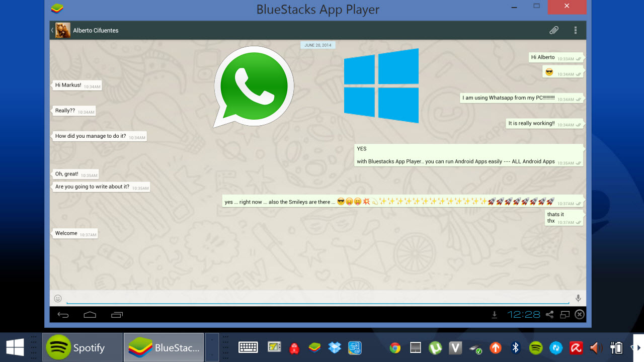Open the uTorrent tray icon
The height and width of the screenshot is (362, 644).
435,347
